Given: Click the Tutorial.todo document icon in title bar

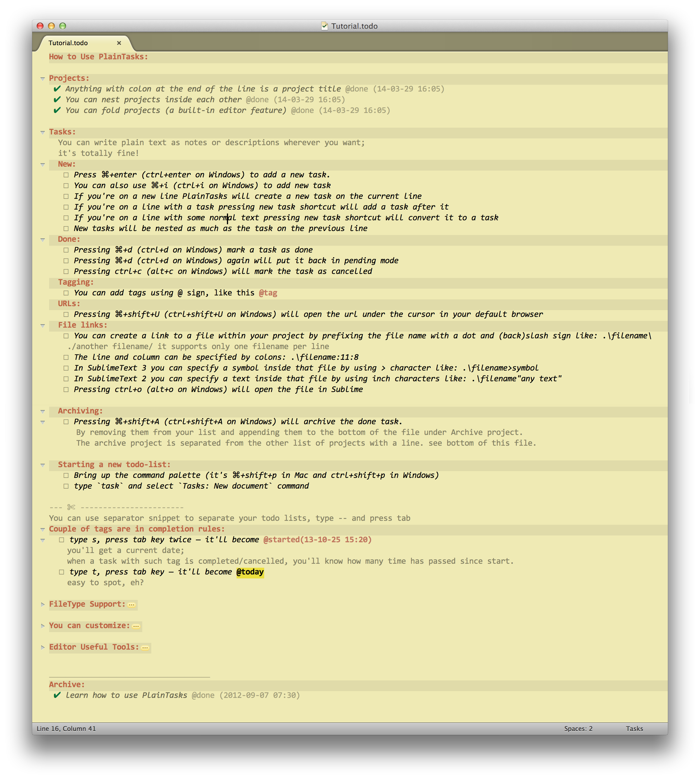Looking at the screenshot, I should (324, 26).
